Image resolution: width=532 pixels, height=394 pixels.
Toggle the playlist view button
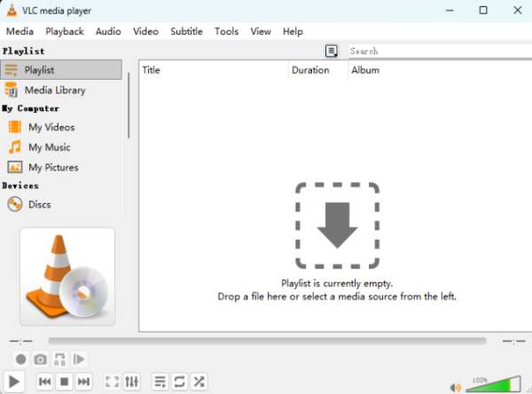point(160,382)
